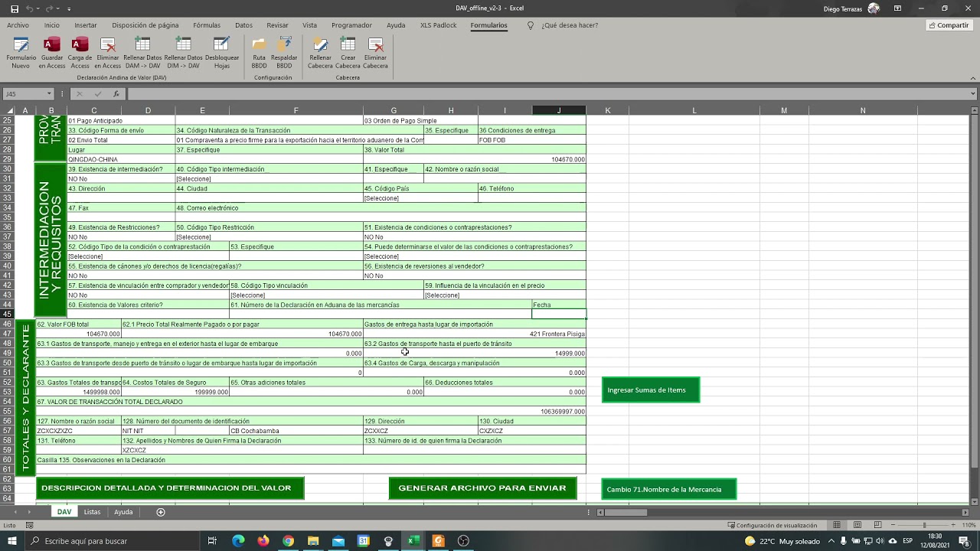Open the Programador ribbon tab
The width and height of the screenshot is (980, 551).
pos(351,25)
